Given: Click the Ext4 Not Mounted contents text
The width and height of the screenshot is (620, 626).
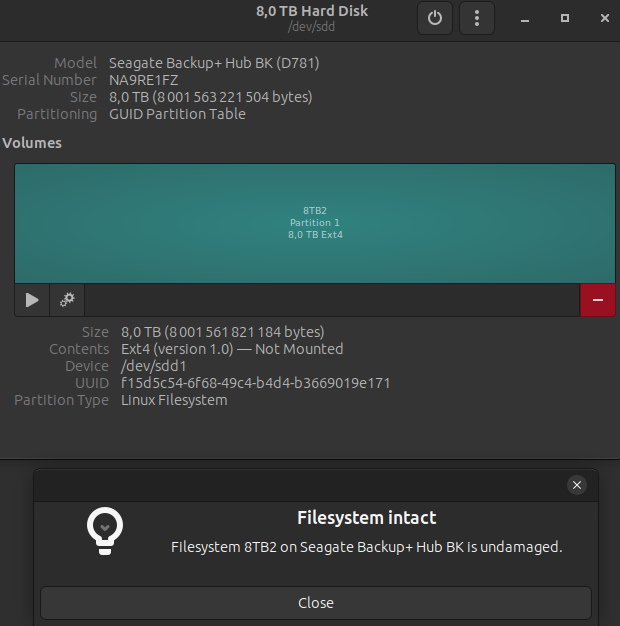Looking at the screenshot, I should pyautogui.click(x=232, y=349).
